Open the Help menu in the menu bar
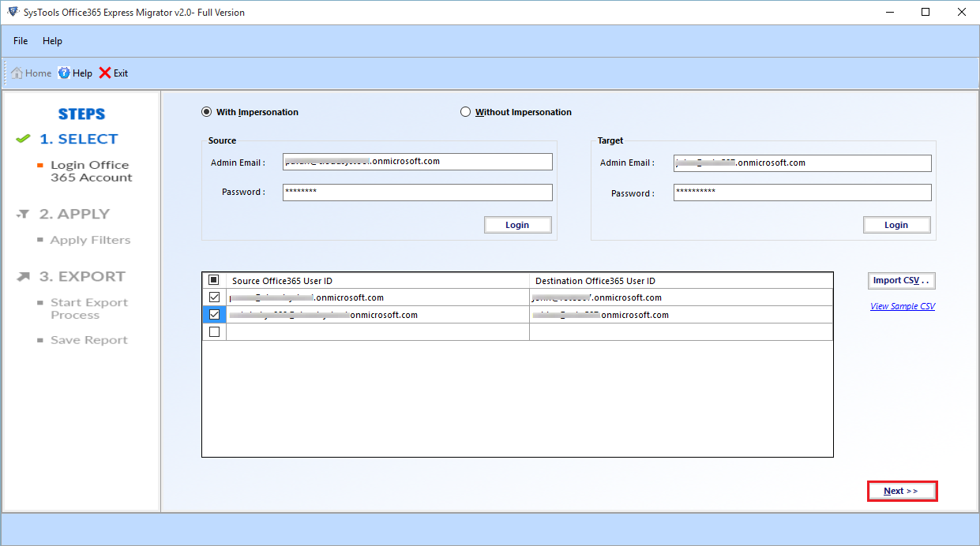 52,41
